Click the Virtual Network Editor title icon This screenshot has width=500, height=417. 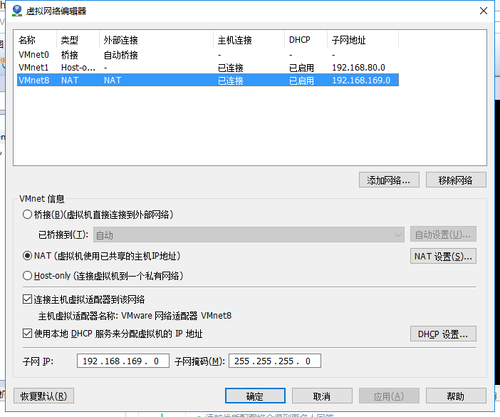pyautogui.click(x=17, y=11)
